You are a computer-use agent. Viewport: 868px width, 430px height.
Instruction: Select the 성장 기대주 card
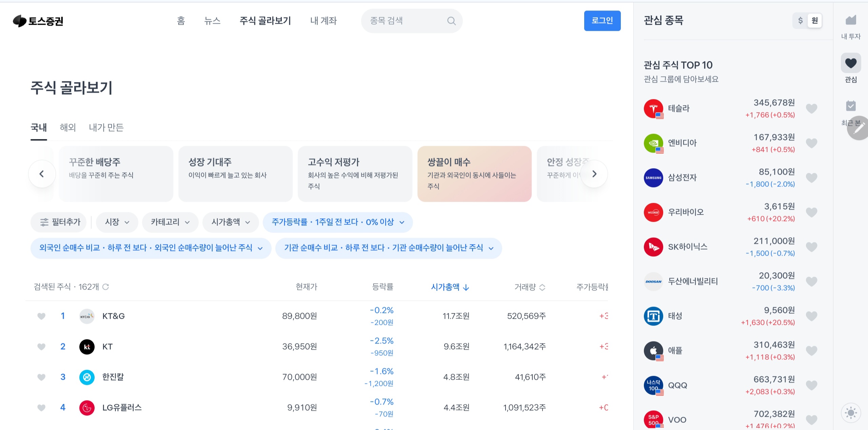[235, 174]
